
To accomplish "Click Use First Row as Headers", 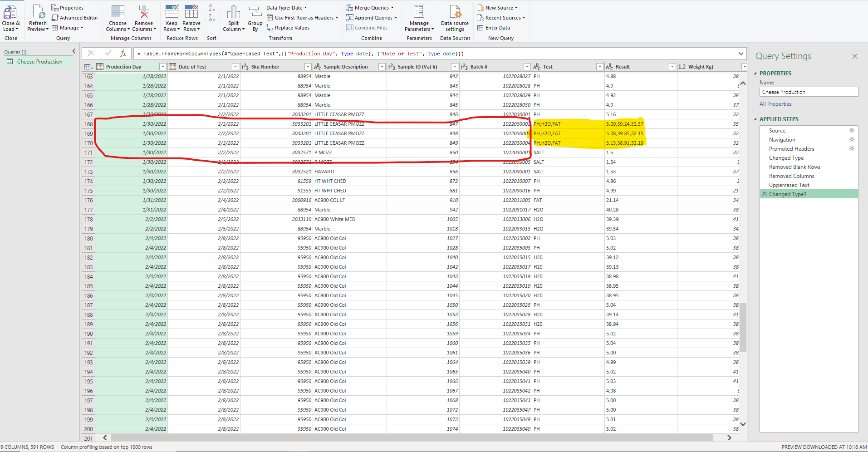I will [x=302, y=18].
